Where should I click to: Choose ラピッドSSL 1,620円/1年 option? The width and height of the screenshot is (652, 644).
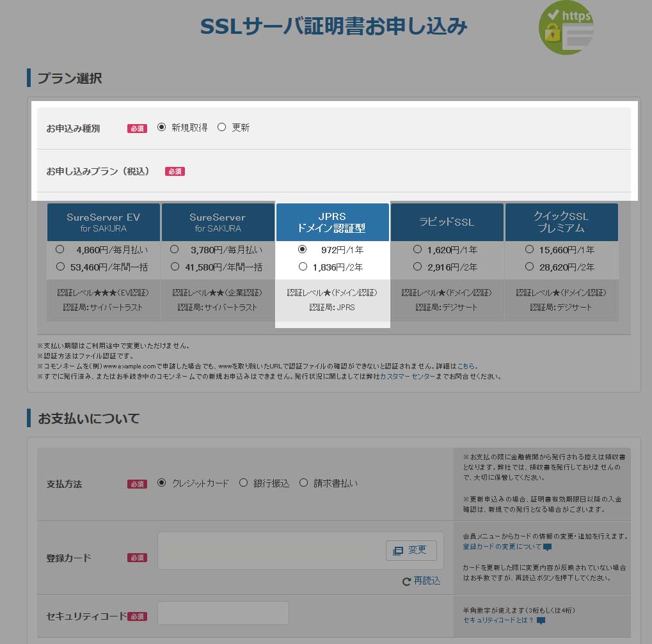[x=417, y=249]
